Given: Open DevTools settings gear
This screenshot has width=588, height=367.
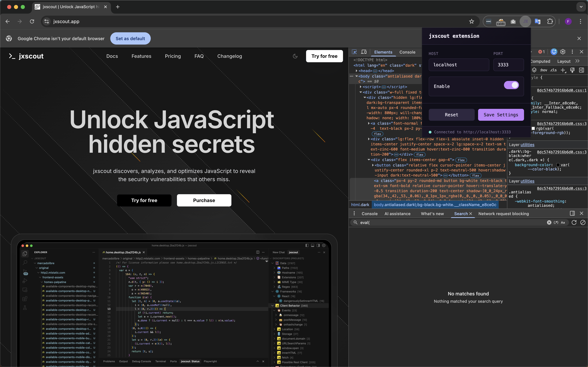Looking at the screenshot, I should pos(563,52).
